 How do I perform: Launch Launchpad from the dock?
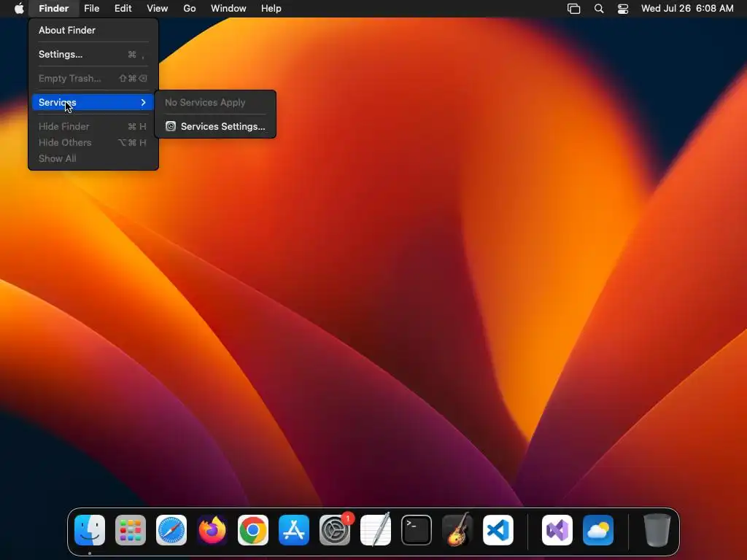click(131, 530)
